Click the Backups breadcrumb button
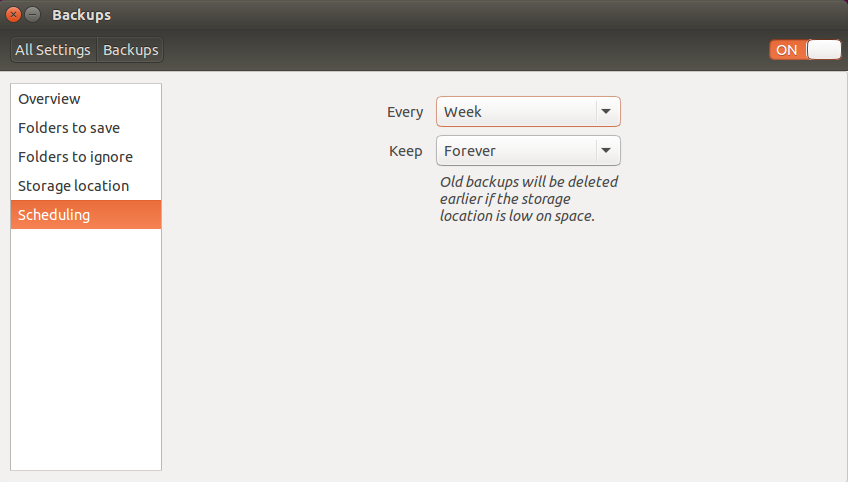The image size is (848, 482). (130, 50)
